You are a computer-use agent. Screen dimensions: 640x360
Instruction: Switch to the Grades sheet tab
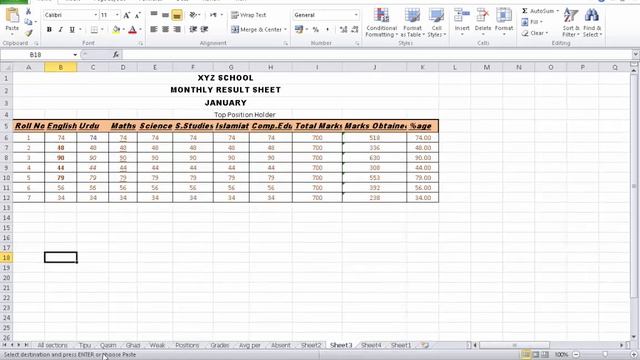point(220,345)
